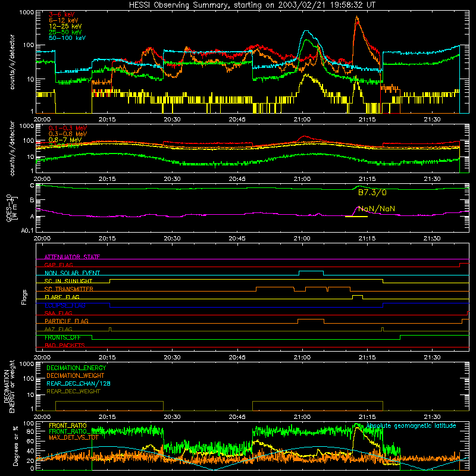This screenshot has height=476, width=476.
Task: Click the yellow flare interval bar in GOES panel
Action: (x=356, y=217)
